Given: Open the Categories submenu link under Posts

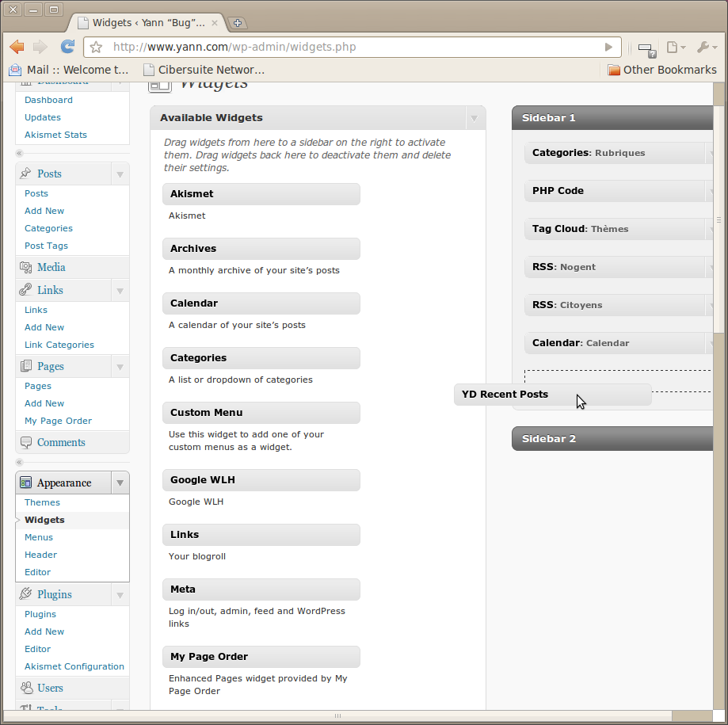Looking at the screenshot, I should [x=48, y=228].
